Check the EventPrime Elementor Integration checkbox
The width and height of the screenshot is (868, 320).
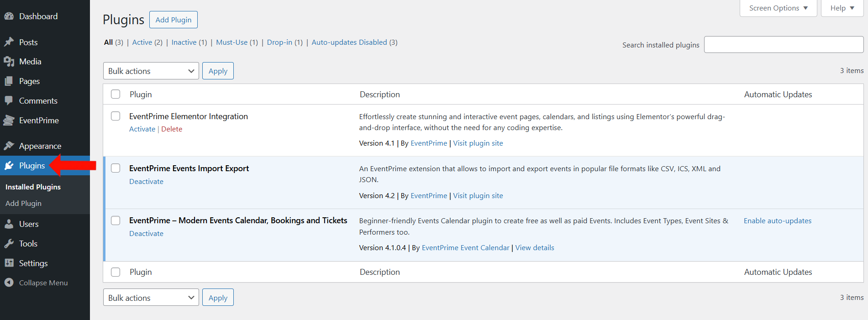click(116, 116)
